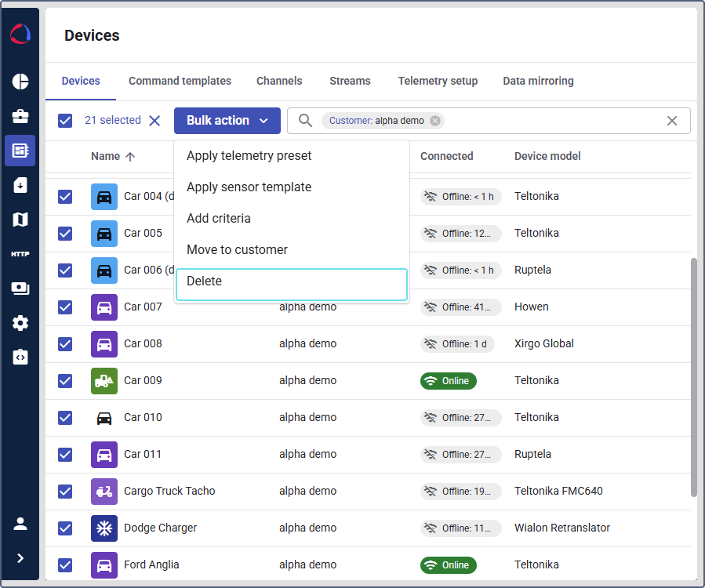
Task: Select Move to customer menu option
Action: [237, 250]
